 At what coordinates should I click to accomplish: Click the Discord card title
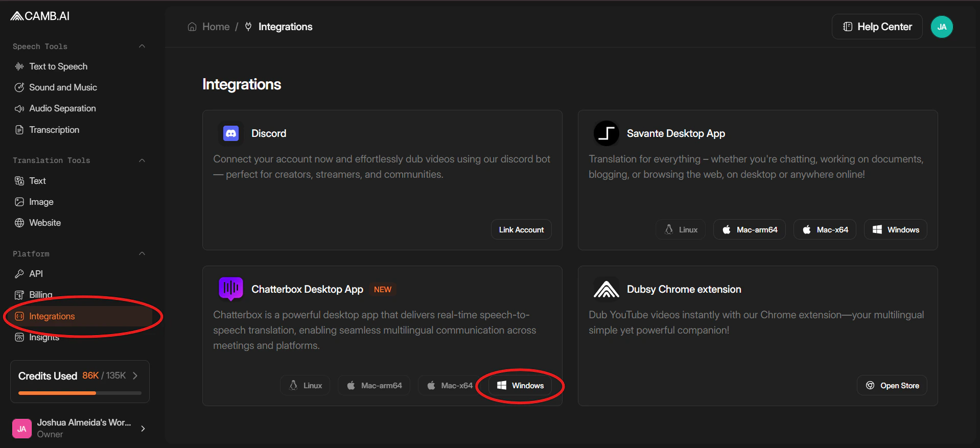[x=269, y=133]
